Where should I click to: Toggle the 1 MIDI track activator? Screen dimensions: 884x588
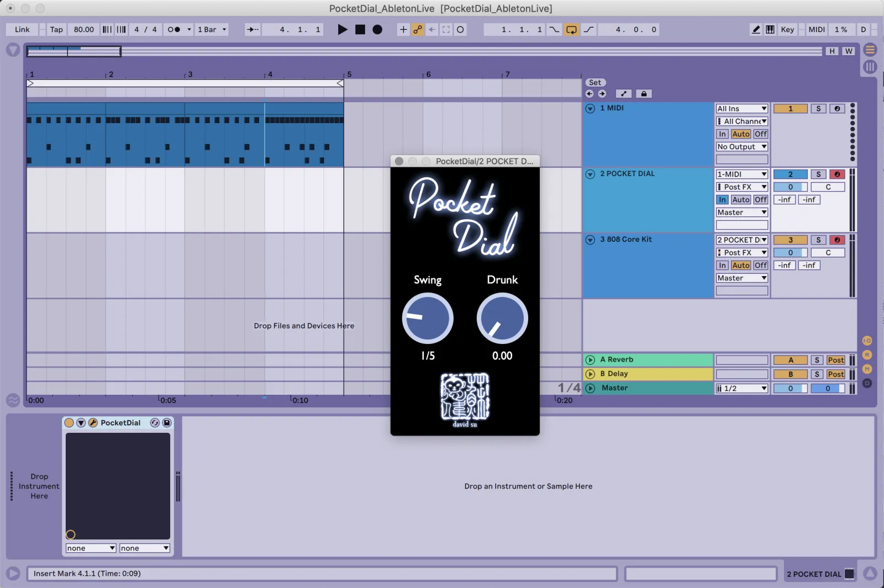point(790,109)
